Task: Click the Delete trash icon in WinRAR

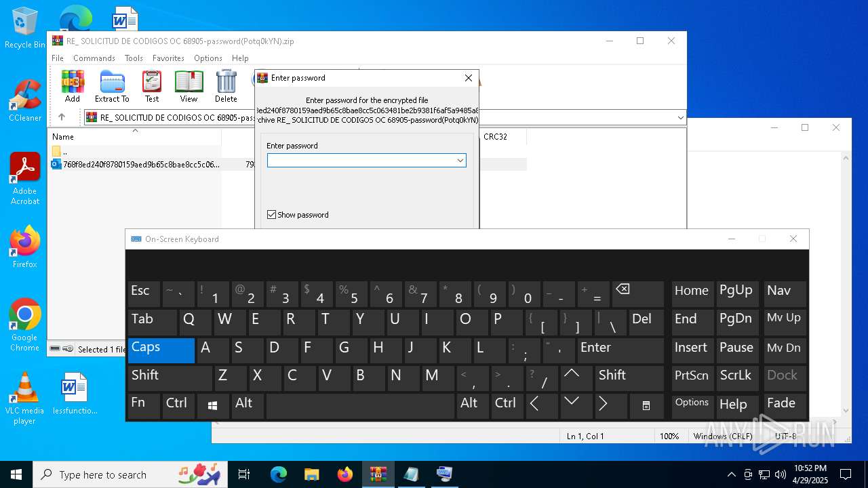Action: click(x=226, y=86)
